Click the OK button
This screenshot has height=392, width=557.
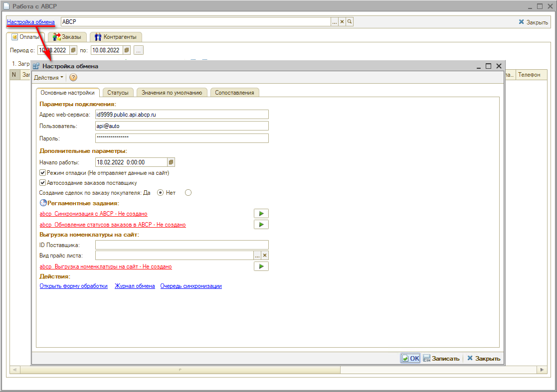[x=410, y=358]
